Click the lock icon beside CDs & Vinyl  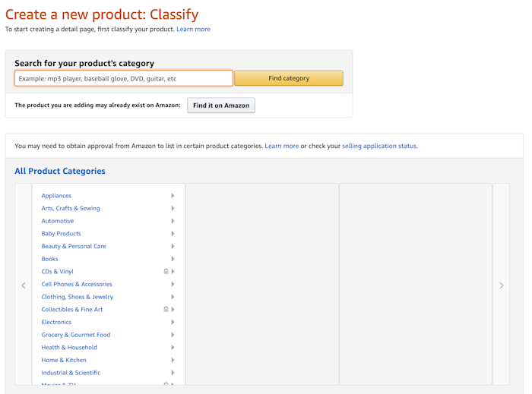click(166, 271)
